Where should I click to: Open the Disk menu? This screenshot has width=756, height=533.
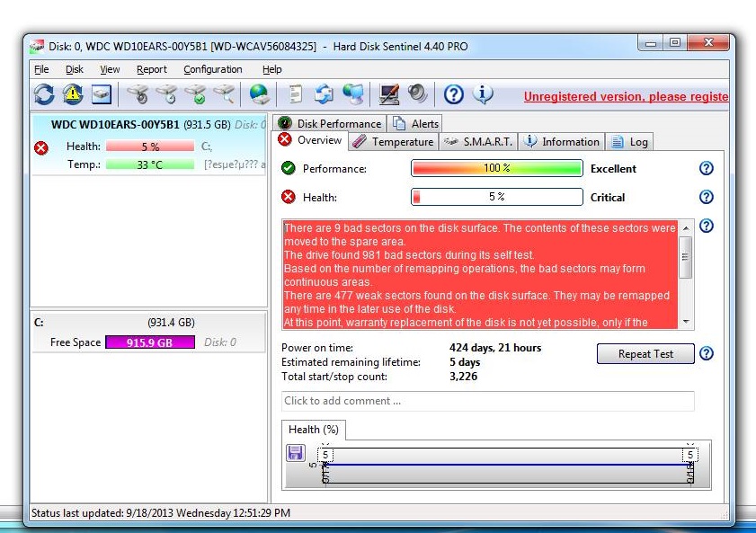click(x=75, y=69)
